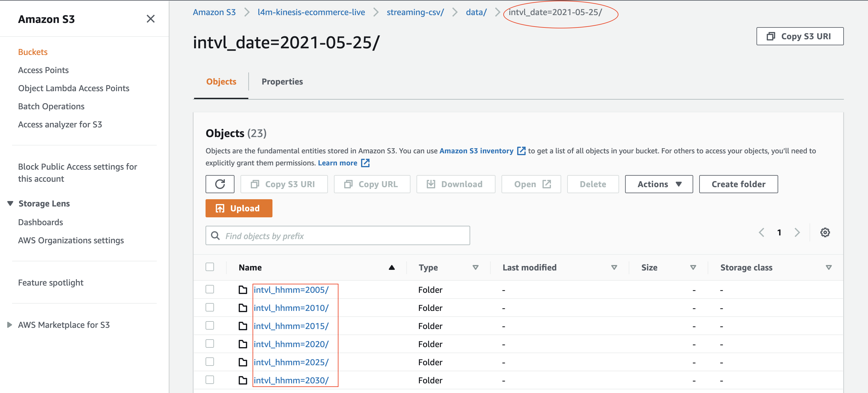Switch to the Properties tab
868x393 pixels.
point(282,81)
